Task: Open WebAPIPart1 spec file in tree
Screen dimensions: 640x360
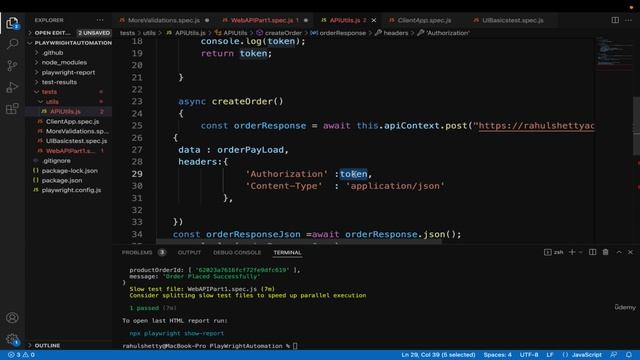Action: point(69,151)
